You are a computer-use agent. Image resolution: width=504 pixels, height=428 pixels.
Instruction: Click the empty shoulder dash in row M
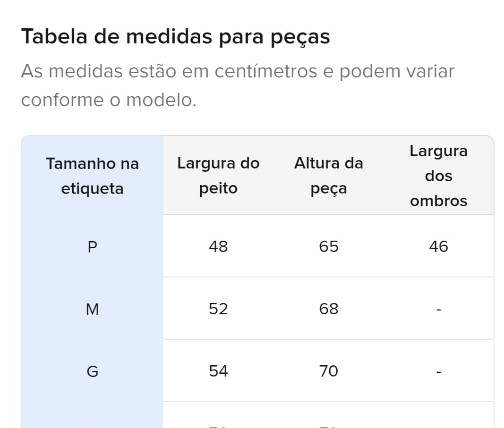tap(438, 310)
